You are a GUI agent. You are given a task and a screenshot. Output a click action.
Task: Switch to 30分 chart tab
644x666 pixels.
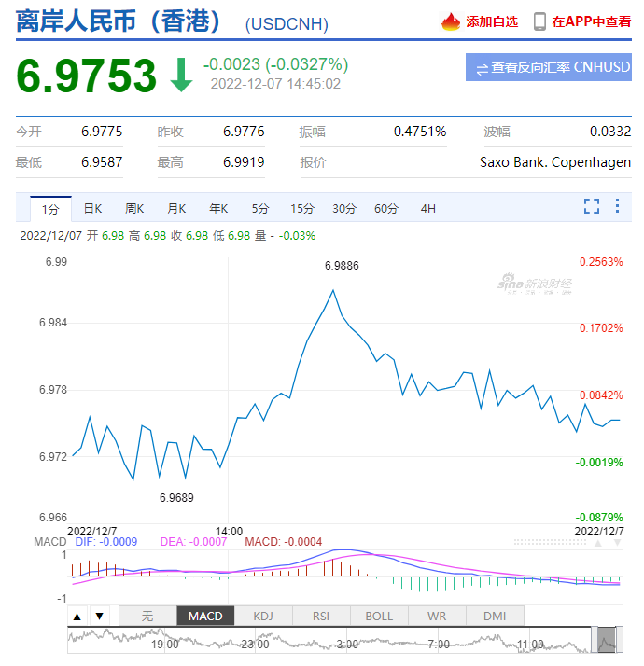coord(343,209)
